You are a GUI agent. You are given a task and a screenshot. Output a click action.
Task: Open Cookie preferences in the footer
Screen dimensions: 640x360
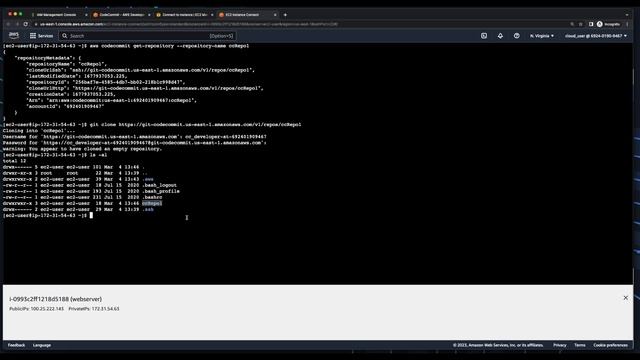(610, 345)
